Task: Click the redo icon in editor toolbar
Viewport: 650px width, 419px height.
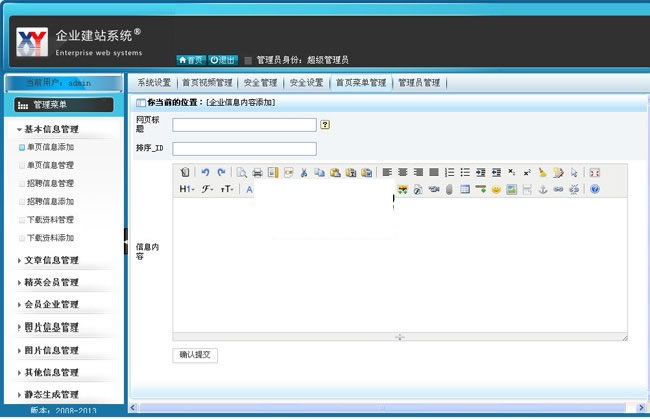Action: (221, 172)
